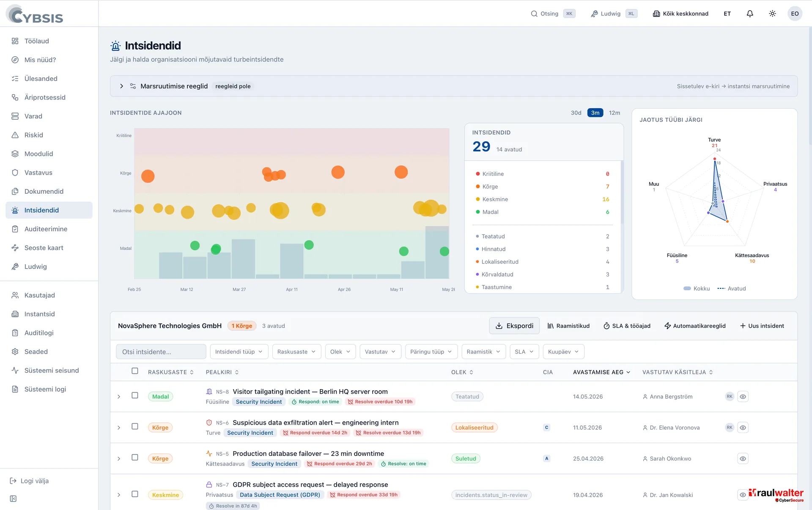Open Kõik keskkonnad environment selector
This screenshot has width=812, height=510.
tap(680, 14)
